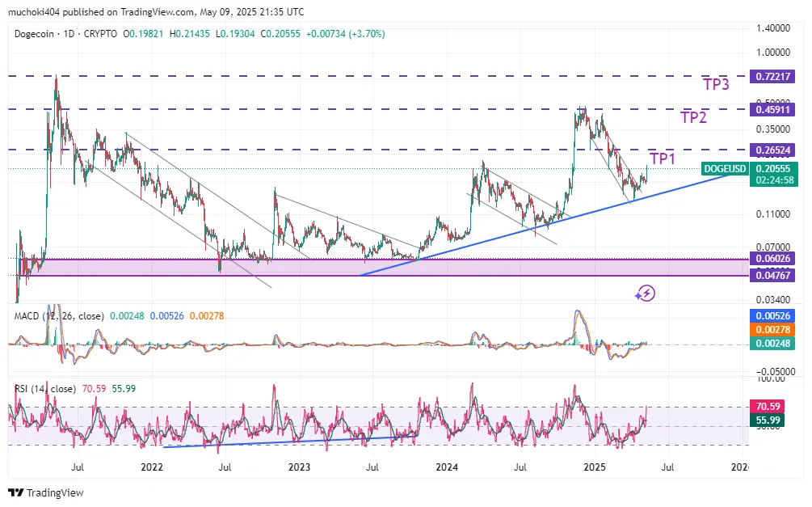Screen dimensions: 812x507
Task: Click the 0.04767 support zone label
Action: pos(772,275)
